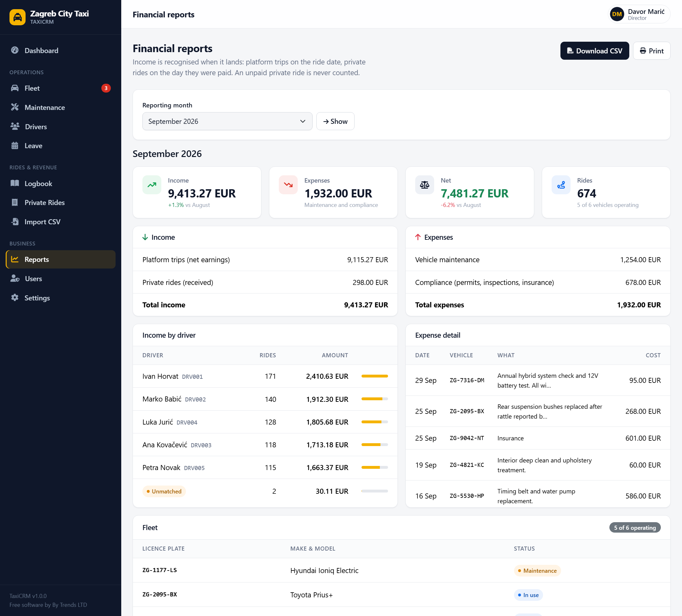
Task: Navigate to Drivers
Action: click(x=61, y=127)
